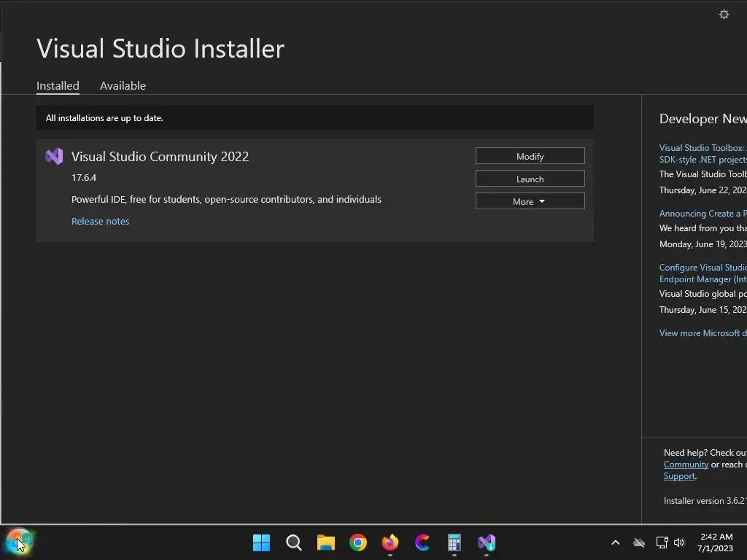This screenshot has height=560, width=747.
Task: Click the Installer version text
Action: coord(705,500)
